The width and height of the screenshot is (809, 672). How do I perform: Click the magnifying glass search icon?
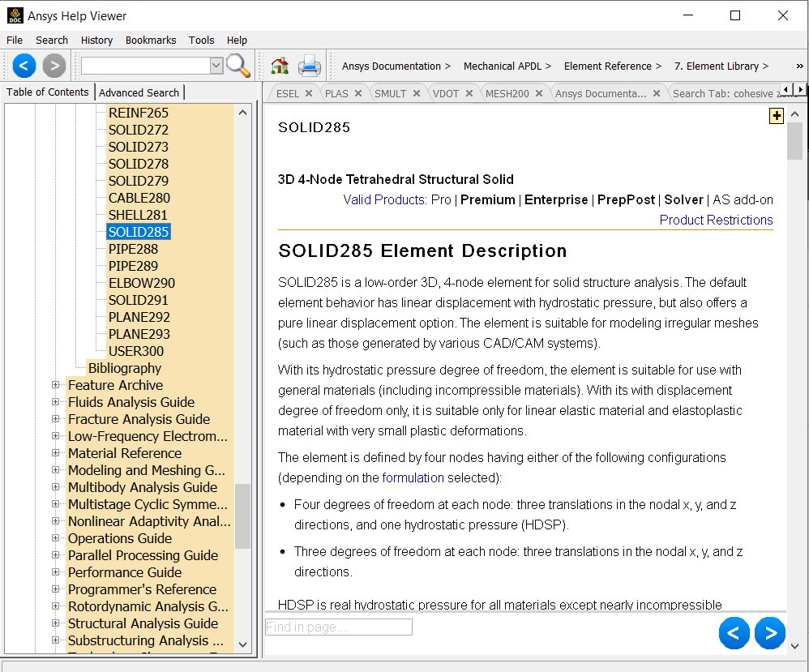[x=238, y=66]
